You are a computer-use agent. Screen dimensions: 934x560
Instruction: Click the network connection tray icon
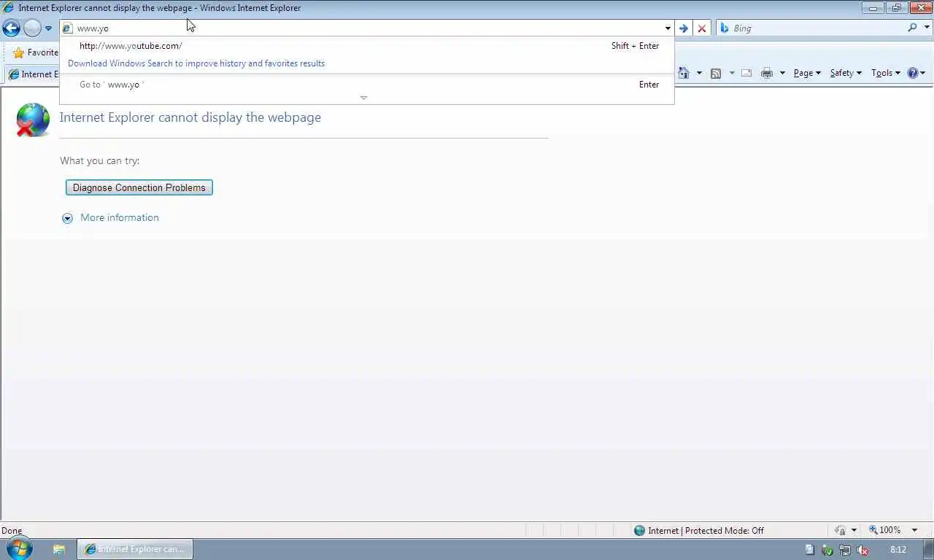pos(844,550)
